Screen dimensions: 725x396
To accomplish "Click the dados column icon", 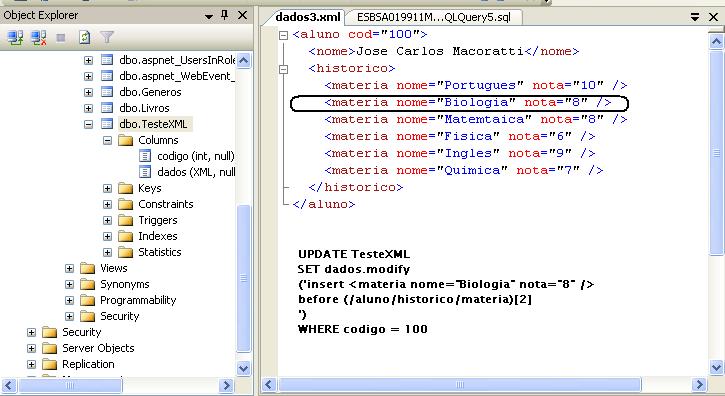I will [145, 172].
